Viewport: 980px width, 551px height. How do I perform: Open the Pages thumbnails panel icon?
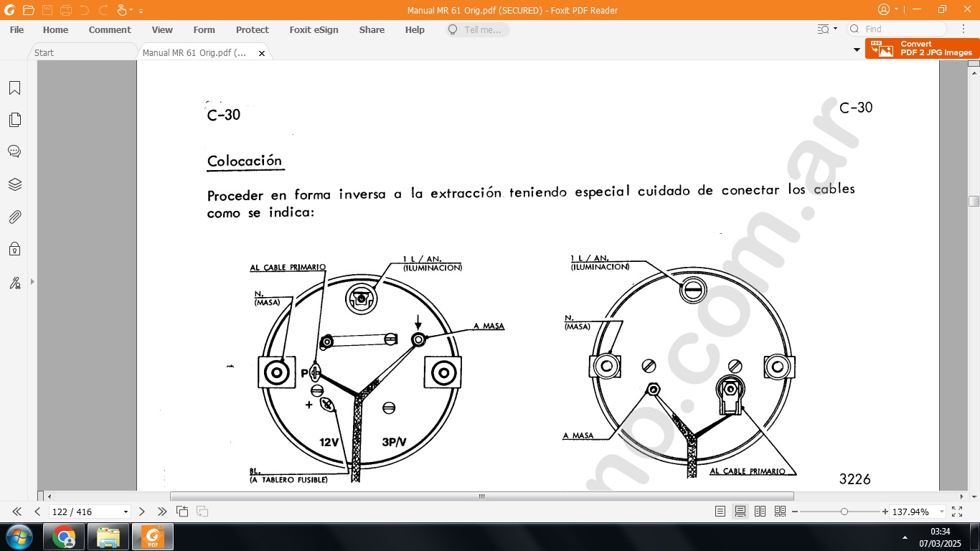(x=14, y=120)
